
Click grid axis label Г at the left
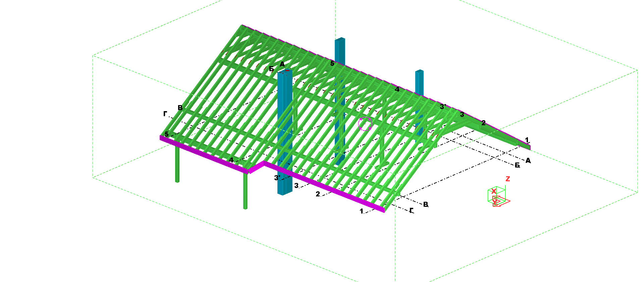165,114
